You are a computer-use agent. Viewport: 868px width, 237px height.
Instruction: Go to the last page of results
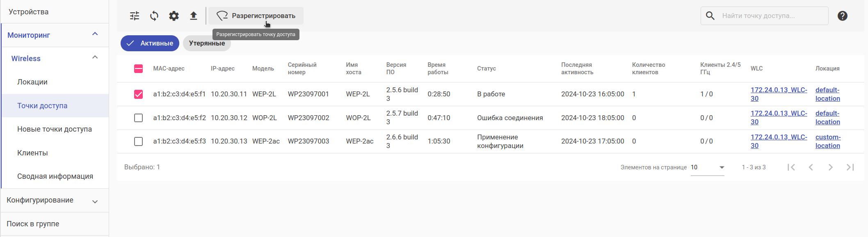pos(850,167)
